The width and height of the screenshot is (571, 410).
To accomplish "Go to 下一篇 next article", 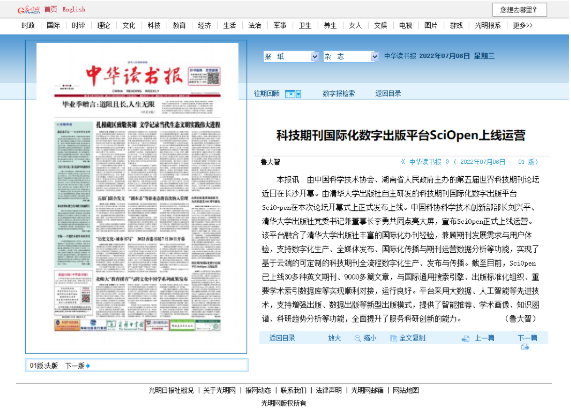I will pyautogui.click(x=527, y=338).
